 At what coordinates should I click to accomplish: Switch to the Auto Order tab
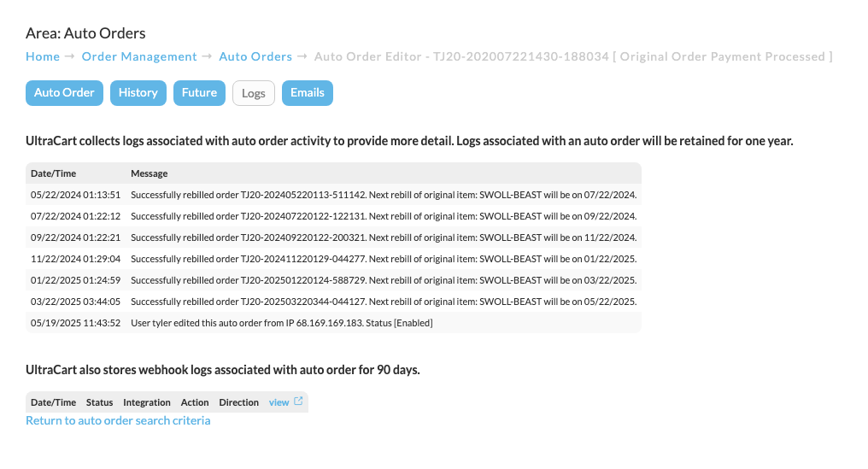point(64,93)
